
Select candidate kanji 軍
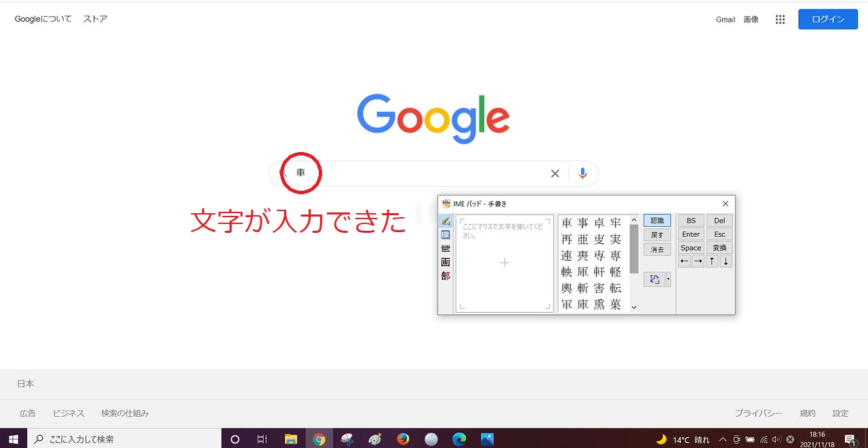[x=567, y=305]
